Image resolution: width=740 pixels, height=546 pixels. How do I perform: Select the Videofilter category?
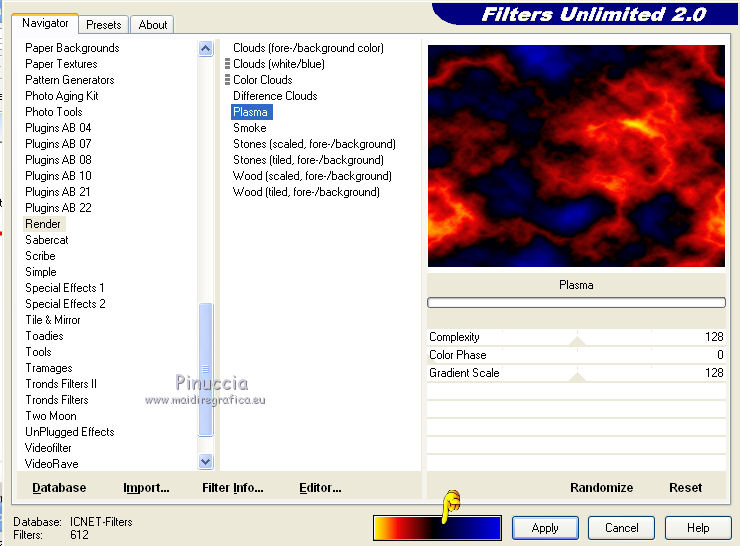click(x=48, y=448)
